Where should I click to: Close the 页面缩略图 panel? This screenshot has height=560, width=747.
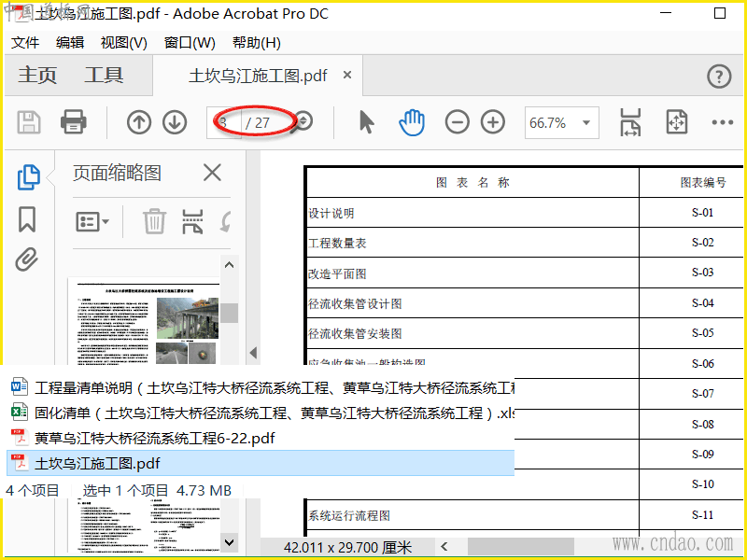tap(212, 173)
